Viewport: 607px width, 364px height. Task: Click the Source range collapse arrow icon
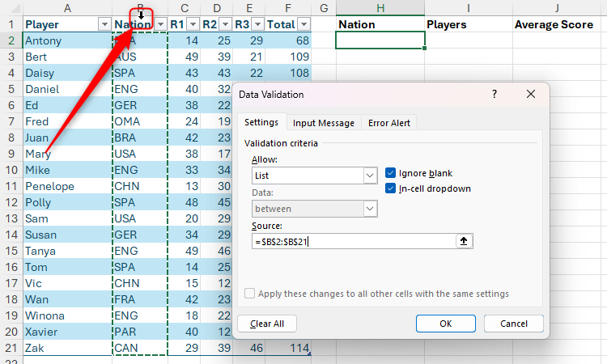(463, 241)
